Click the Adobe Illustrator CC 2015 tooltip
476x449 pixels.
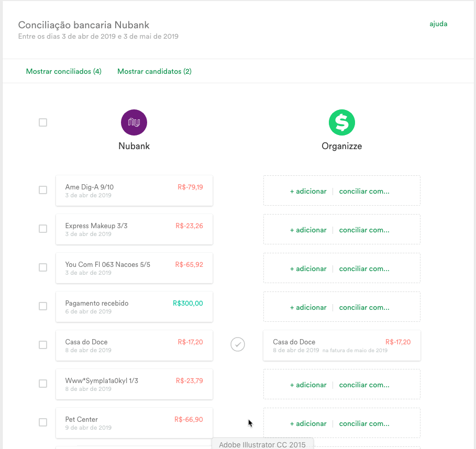(262, 444)
